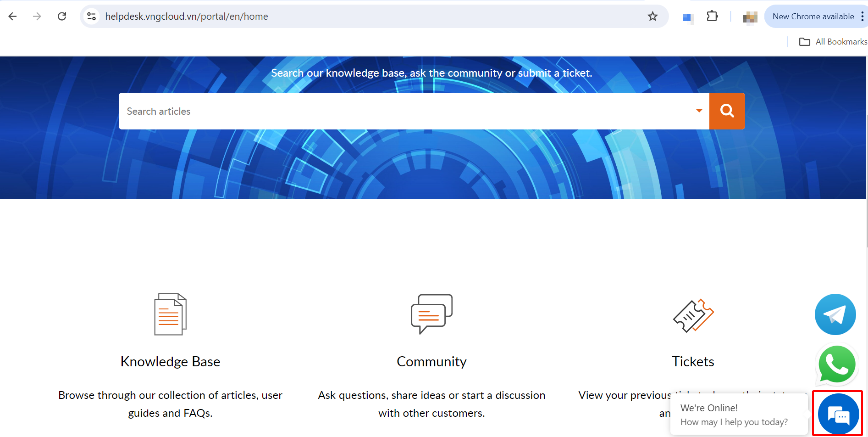The image size is (868, 437).
Task: Bookmark this page with the star icon
Action: point(652,17)
